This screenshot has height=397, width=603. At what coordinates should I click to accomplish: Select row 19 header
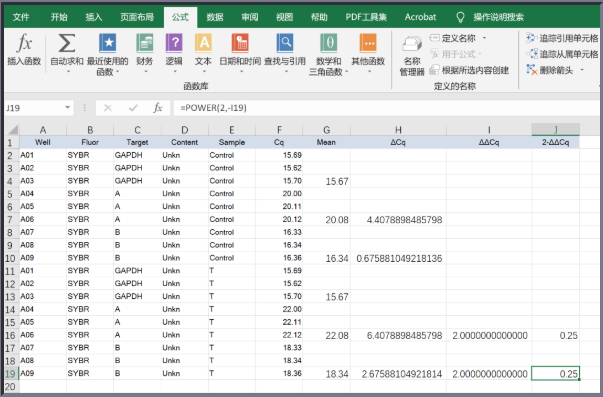pyautogui.click(x=12, y=374)
